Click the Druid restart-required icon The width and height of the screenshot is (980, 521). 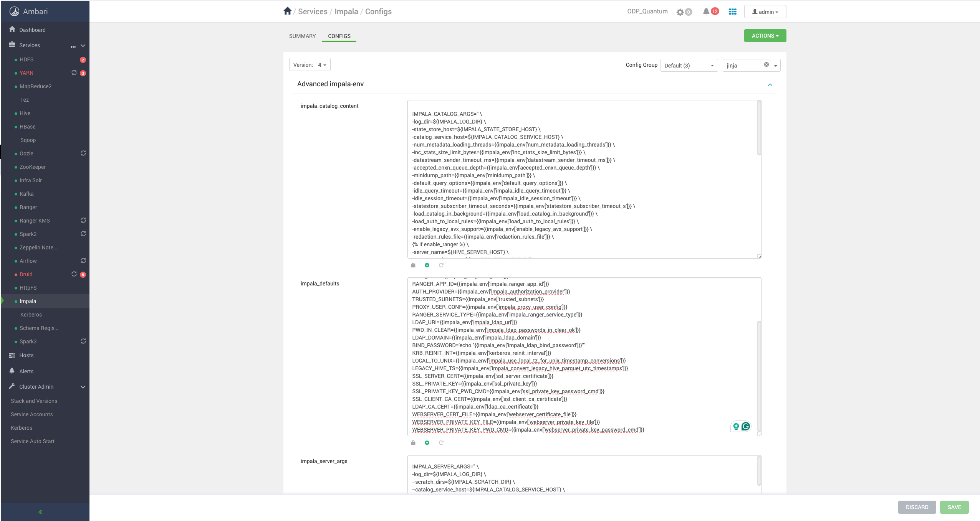click(74, 274)
